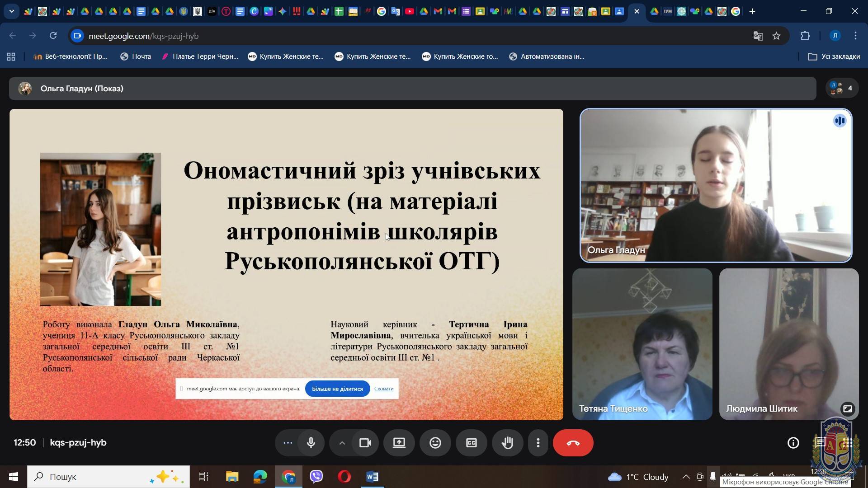Open meeting details info icon

(793, 443)
